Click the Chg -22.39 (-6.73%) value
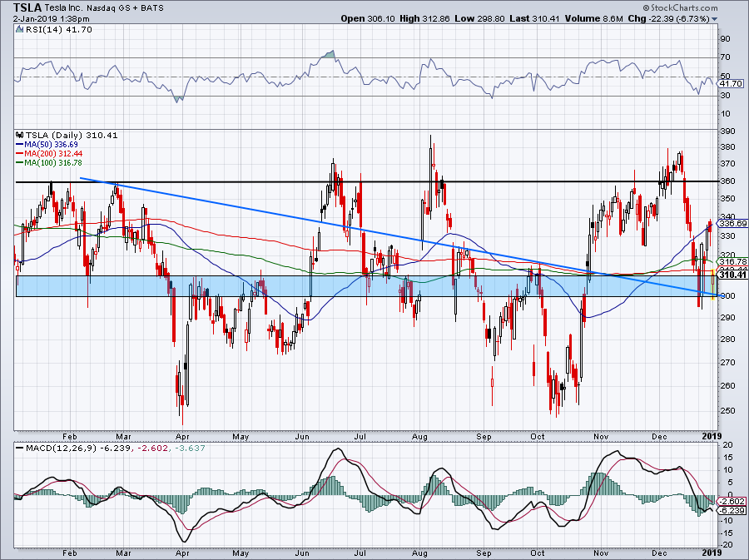This screenshot has width=749, height=560. [x=668, y=18]
